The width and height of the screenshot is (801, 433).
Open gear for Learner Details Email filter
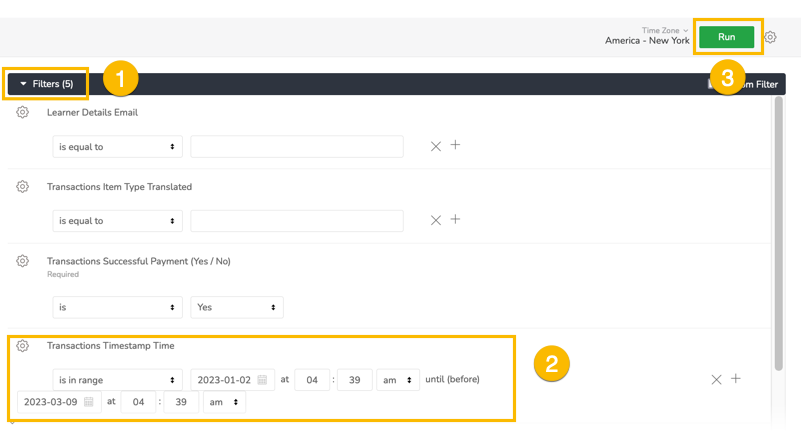click(22, 112)
